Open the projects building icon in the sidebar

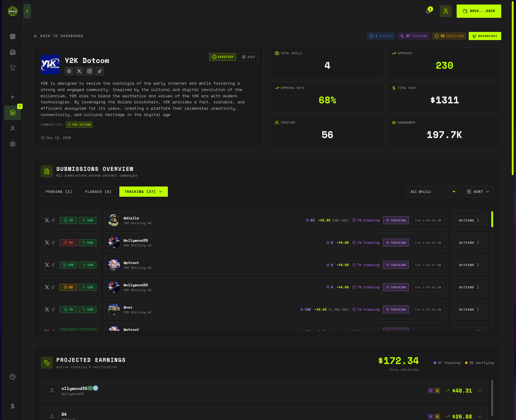12,52
